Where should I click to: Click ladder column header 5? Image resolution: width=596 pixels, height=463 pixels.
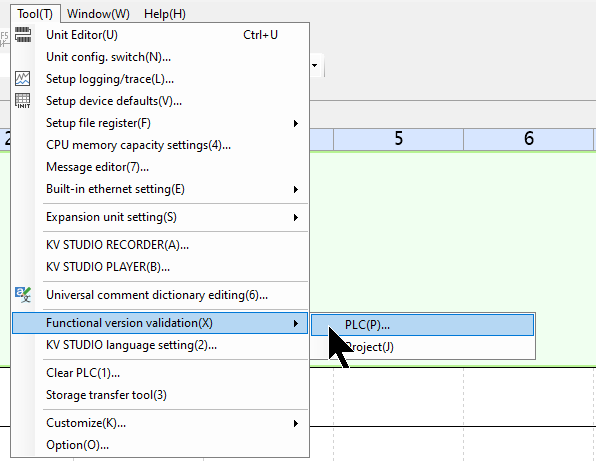(398, 139)
